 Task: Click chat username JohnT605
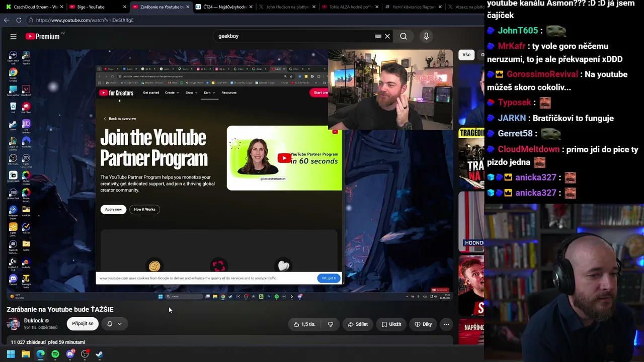tap(518, 31)
